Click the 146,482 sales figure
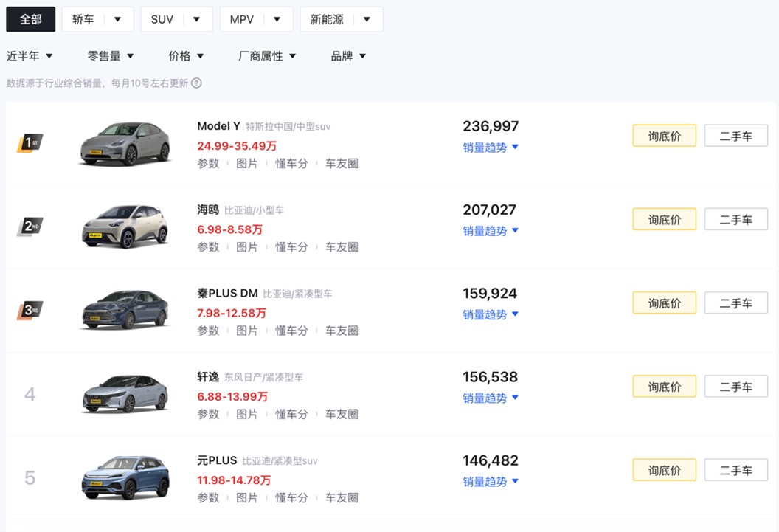 (491, 460)
